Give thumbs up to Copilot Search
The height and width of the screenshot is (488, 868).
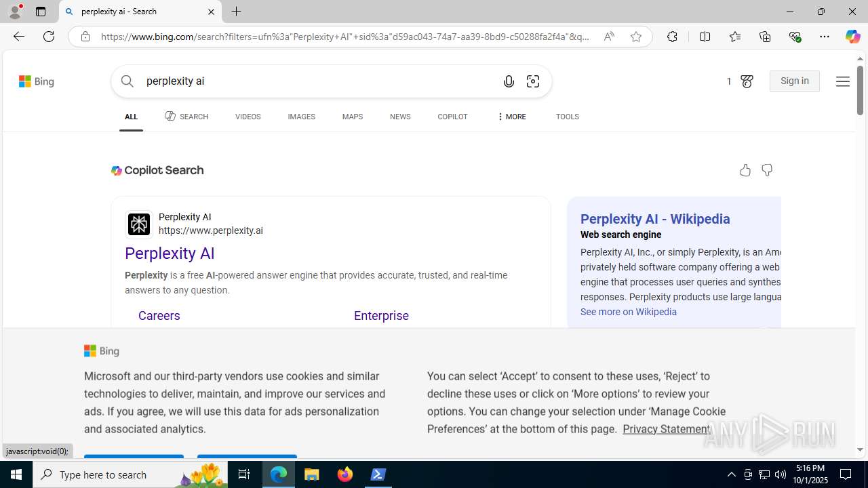tap(745, 170)
